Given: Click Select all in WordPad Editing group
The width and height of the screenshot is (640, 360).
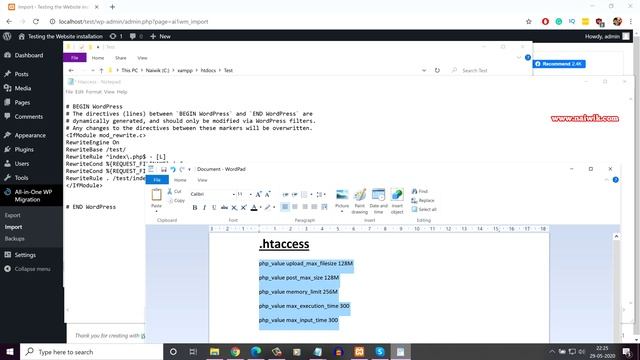Looking at the screenshot, I should (424, 209).
